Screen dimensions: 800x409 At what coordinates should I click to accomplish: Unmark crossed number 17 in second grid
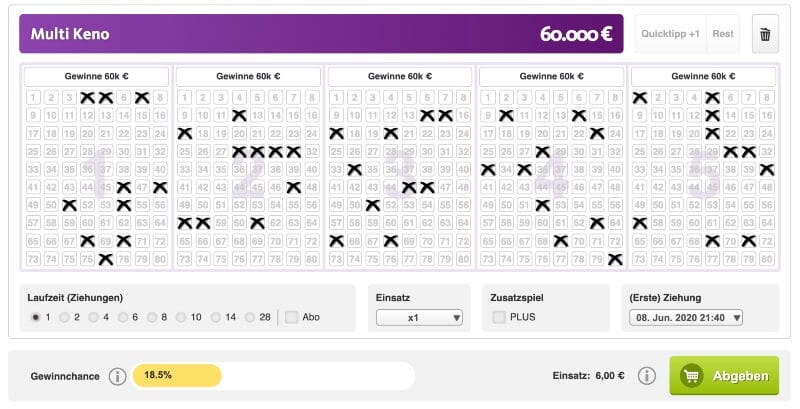coord(184,133)
